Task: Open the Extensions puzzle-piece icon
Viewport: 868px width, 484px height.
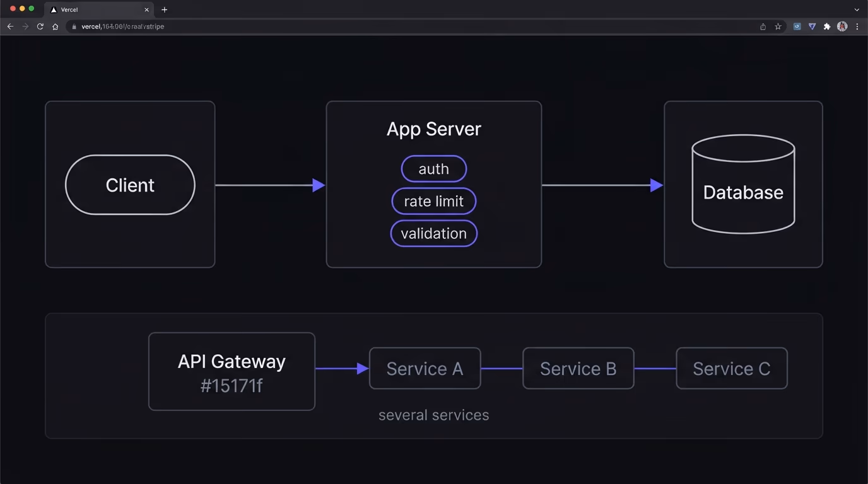Action: [x=827, y=26]
